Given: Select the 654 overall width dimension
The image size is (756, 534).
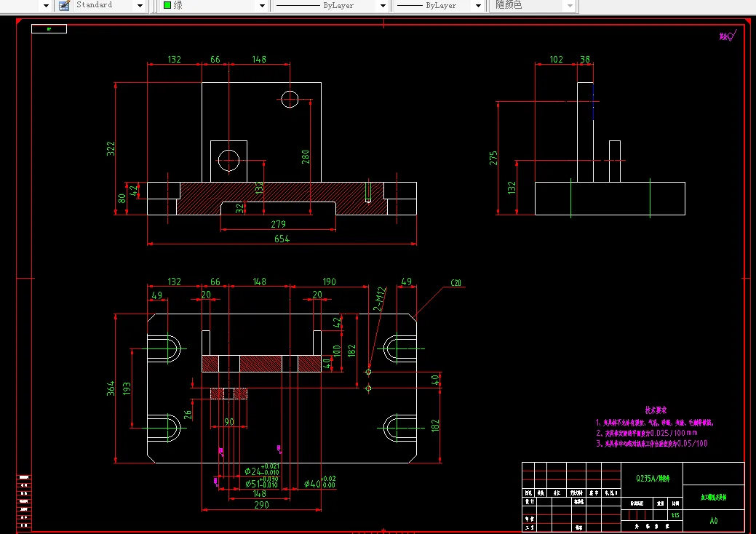Looking at the screenshot, I should click(x=282, y=239).
